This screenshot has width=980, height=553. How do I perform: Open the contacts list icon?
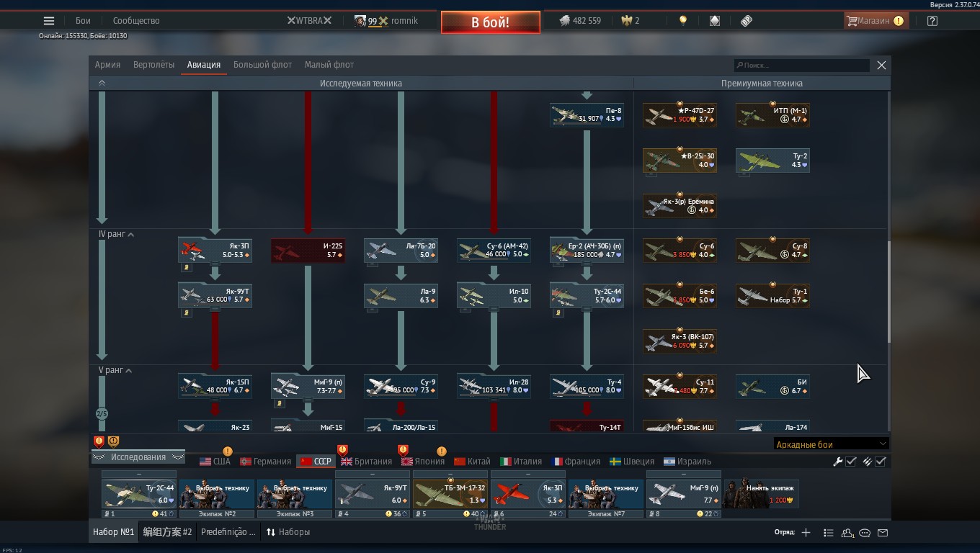pyautogui.click(x=828, y=533)
